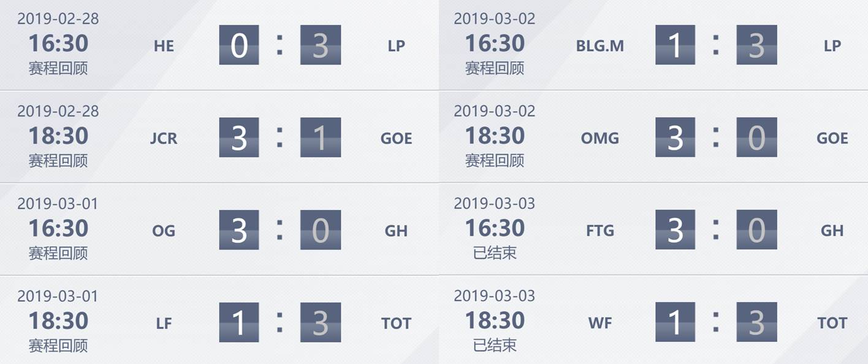Select the JCR team name

pos(164,138)
